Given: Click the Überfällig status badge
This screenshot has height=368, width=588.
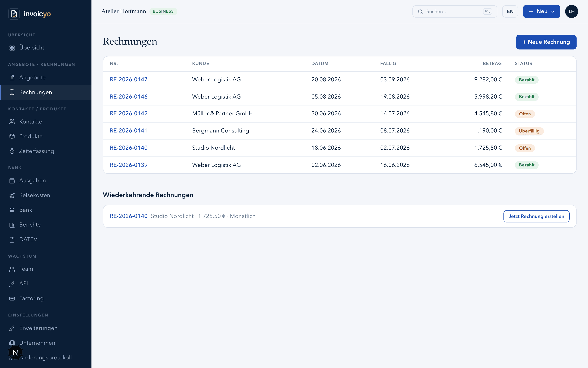Looking at the screenshot, I should point(529,131).
